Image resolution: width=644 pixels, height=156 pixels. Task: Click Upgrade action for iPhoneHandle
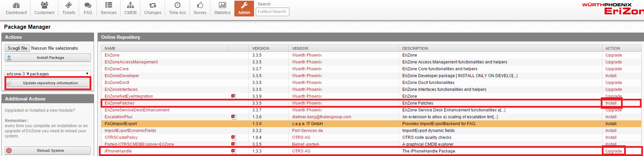point(614,151)
